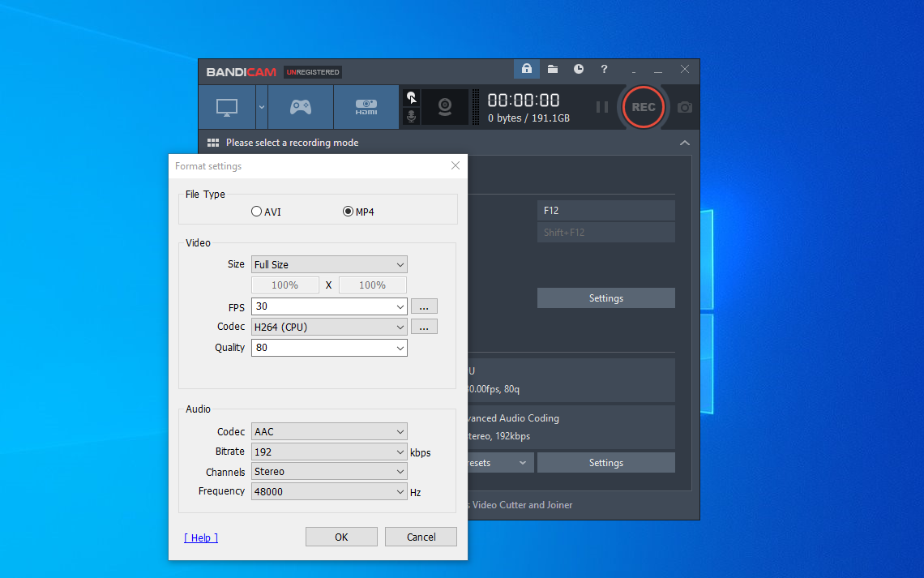
Task: Open scheduled recording clock icon
Action: (x=579, y=69)
